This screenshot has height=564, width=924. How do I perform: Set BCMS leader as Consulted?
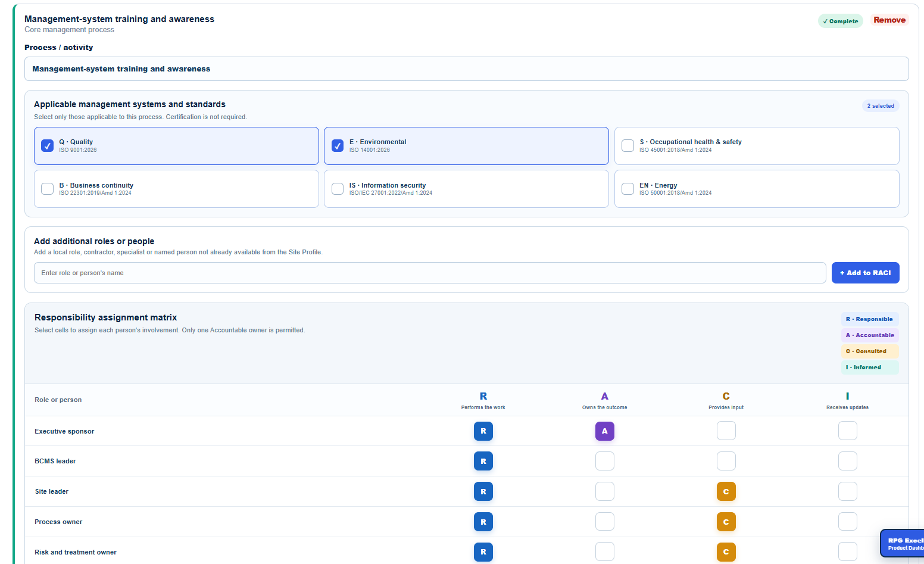726,461
